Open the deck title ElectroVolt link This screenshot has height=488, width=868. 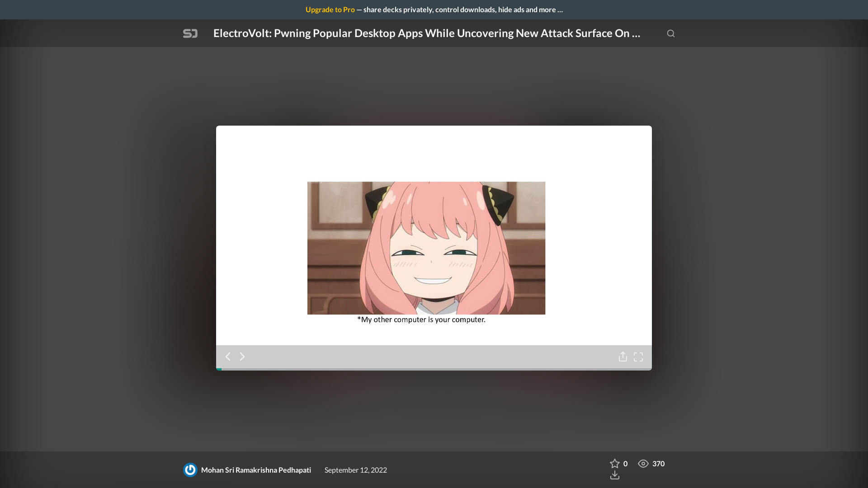426,33
